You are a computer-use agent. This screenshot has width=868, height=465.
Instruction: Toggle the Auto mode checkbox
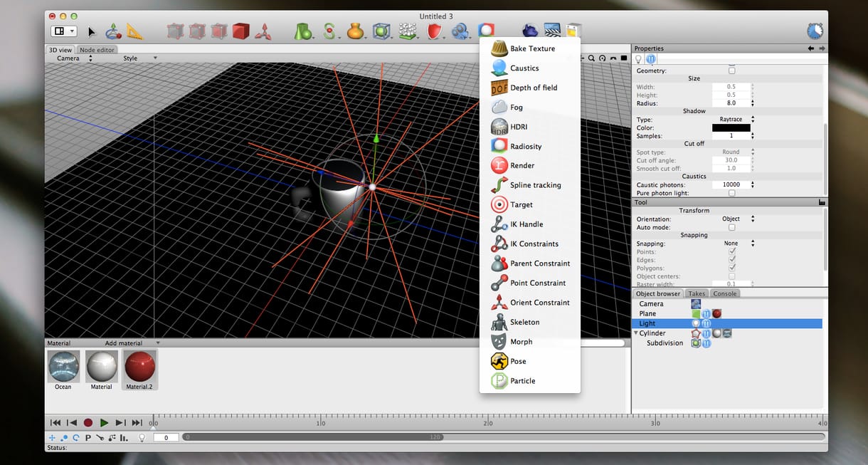pyautogui.click(x=731, y=227)
